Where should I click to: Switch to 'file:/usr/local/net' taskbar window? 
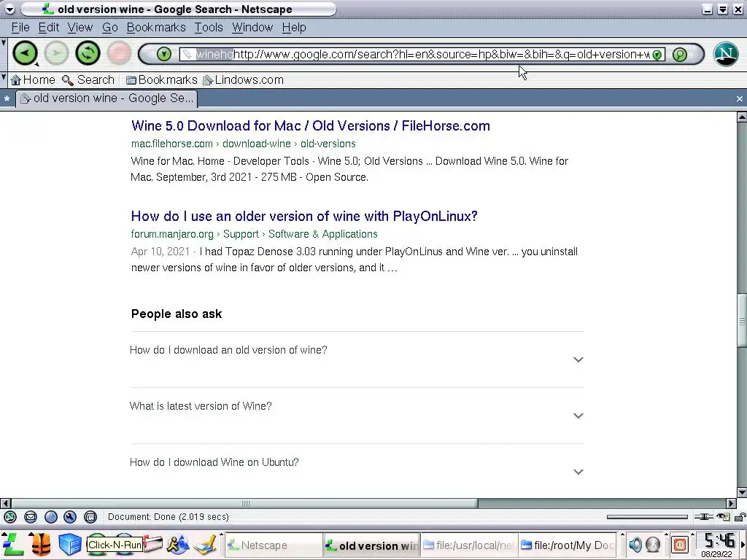(x=469, y=545)
